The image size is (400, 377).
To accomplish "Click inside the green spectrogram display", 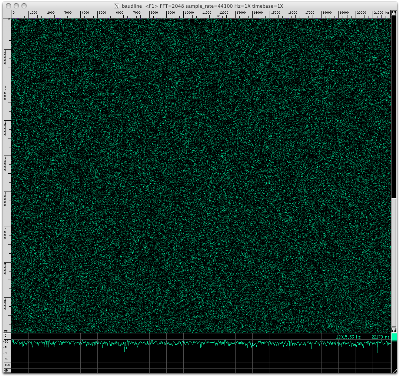I will (x=201, y=175).
